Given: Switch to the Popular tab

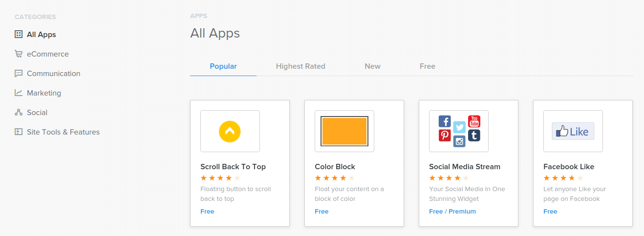Looking at the screenshot, I should point(223,66).
